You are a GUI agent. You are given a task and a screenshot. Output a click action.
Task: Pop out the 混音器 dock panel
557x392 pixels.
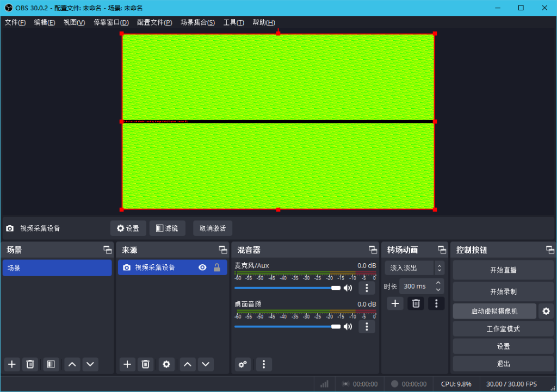[373, 250]
